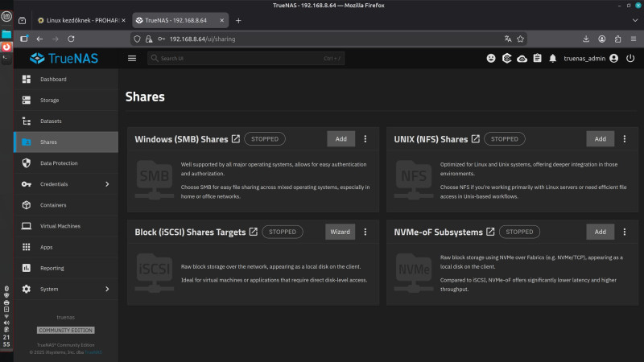This screenshot has height=362, width=644.
Task: Open iSCSI shares three-dot options menu
Action: 365,232
